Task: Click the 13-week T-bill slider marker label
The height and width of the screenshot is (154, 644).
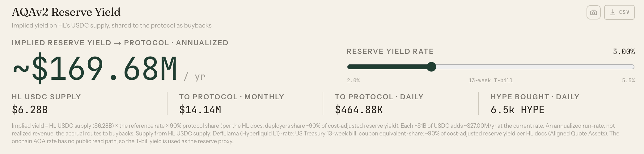Action: [x=491, y=80]
